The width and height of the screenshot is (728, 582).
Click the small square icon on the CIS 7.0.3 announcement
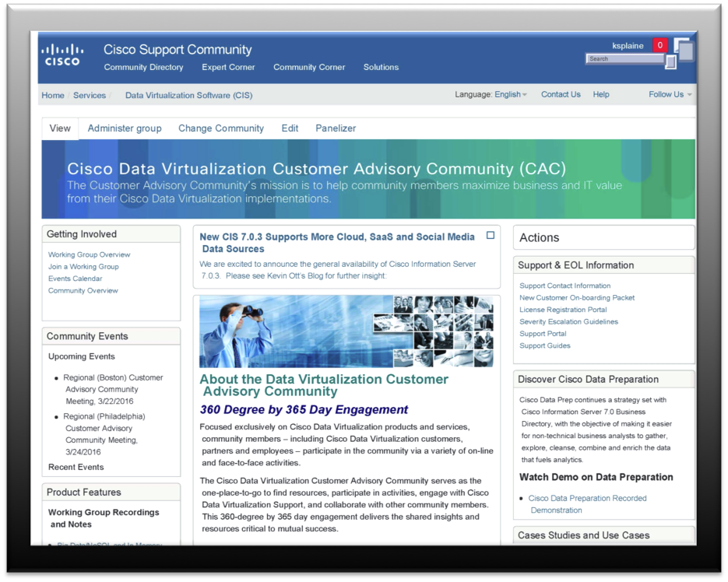pyautogui.click(x=491, y=235)
